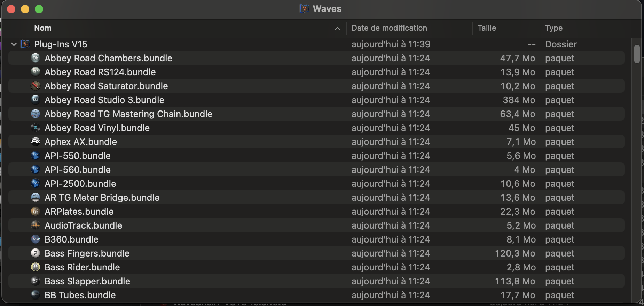Click the 22,3 Mo size value

[518, 212]
